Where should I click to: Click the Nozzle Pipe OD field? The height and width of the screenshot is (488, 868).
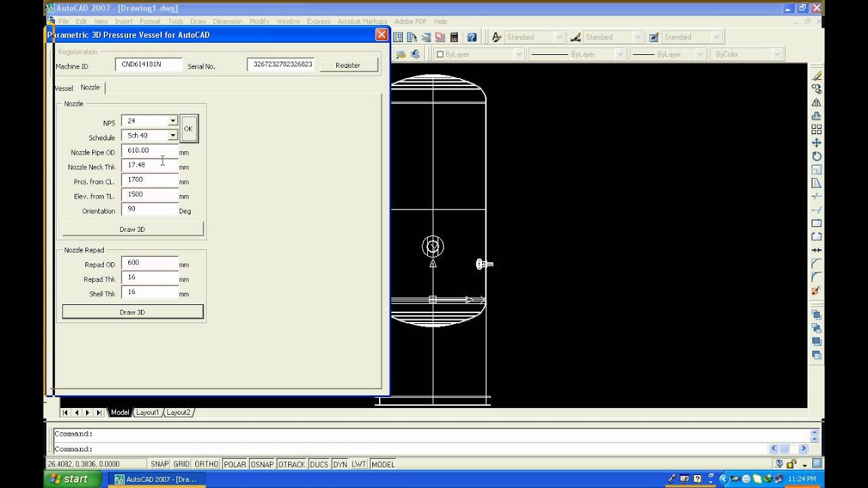tap(149, 151)
